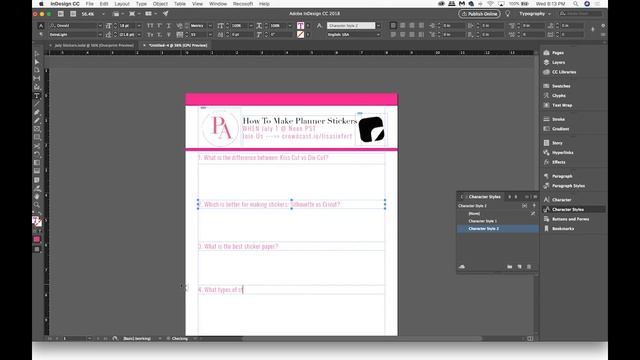Screen dimensions: 640x360
Task: Open the Typography workspace switcher
Action: 535,14
